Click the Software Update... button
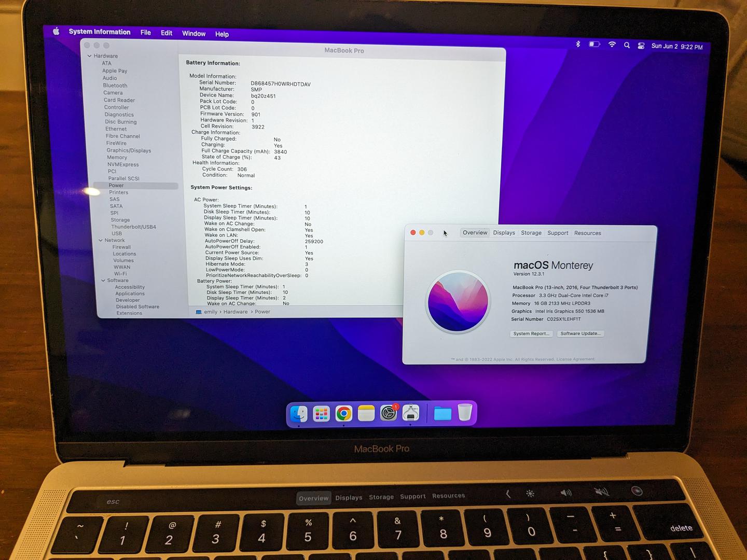Image resolution: width=747 pixels, height=560 pixels. pyautogui.click(x=580, y=333)
